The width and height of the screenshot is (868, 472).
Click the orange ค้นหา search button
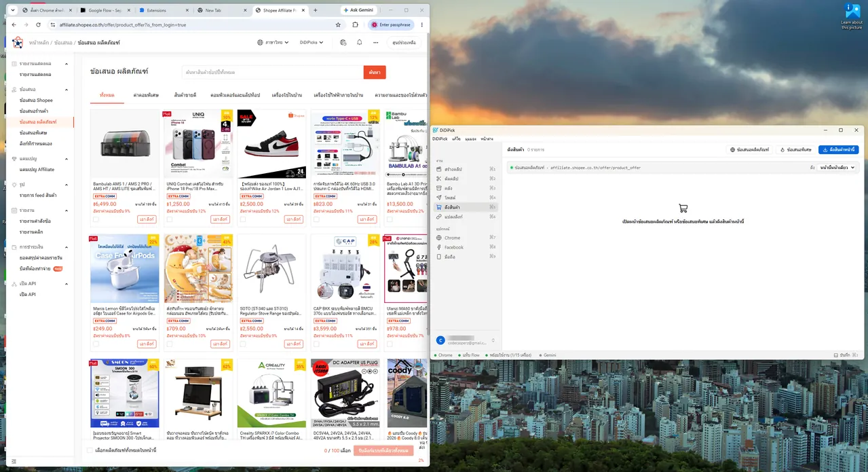pos(375,72)
